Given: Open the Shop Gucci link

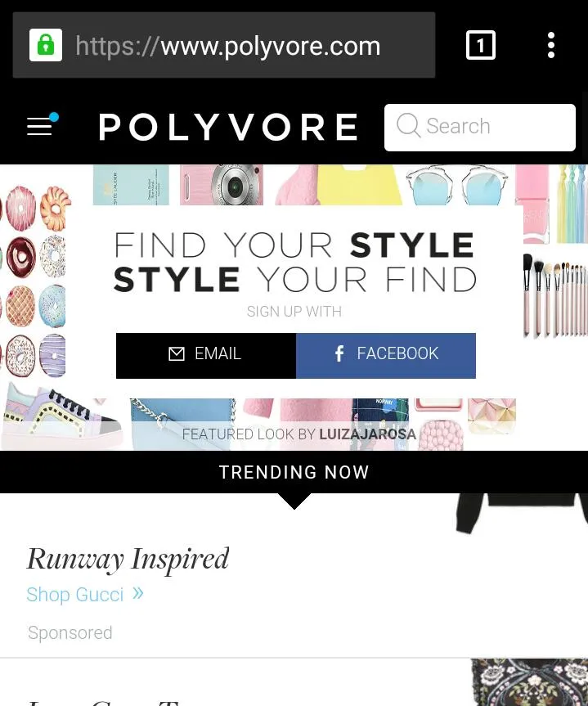Looking at the screenshot, I should point(74,595).
